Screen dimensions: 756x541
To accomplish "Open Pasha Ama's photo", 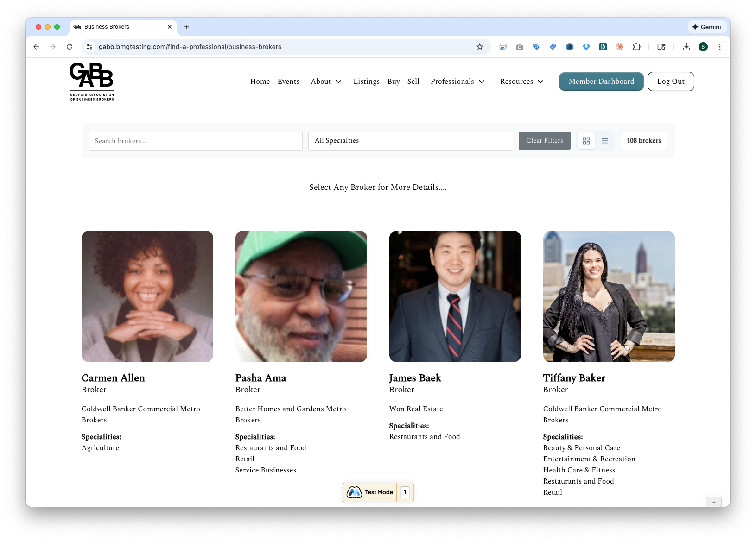I will pyautogui.click(x=301, y=296).
